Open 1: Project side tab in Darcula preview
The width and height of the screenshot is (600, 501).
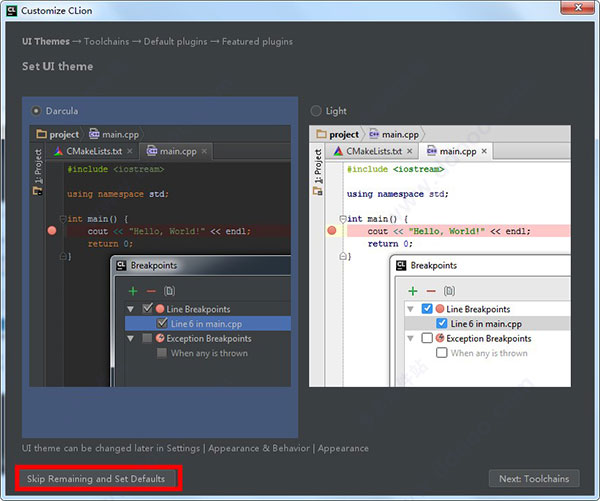point(38,166)
